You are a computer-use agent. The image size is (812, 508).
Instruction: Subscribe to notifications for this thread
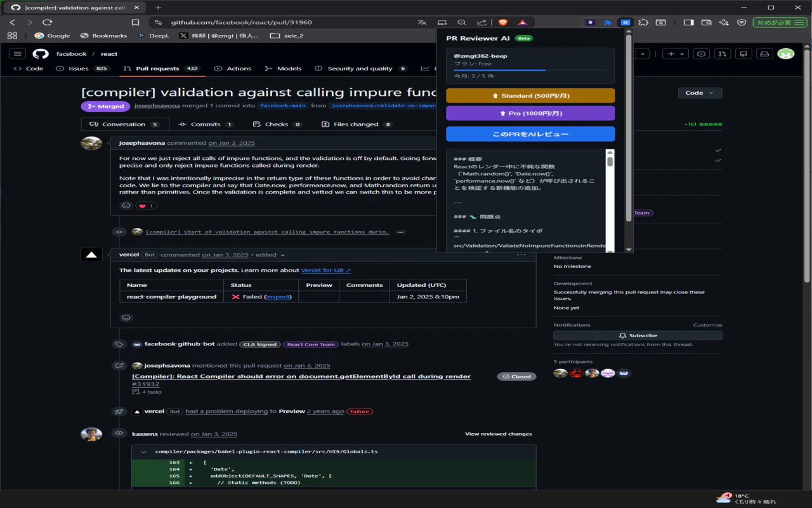coord(638,335)
